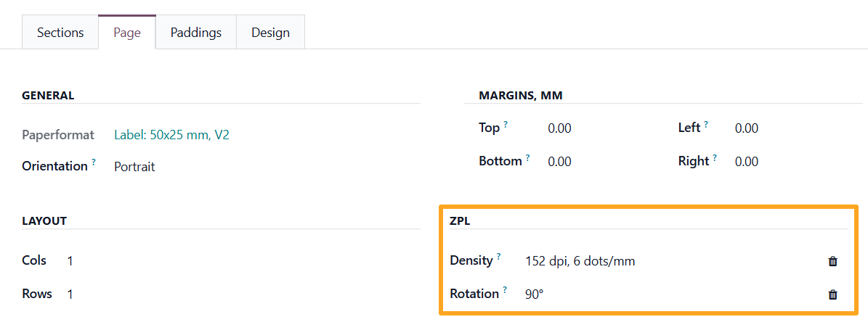Delete the ZPL Rotation value with trash icon

point(832,294)
